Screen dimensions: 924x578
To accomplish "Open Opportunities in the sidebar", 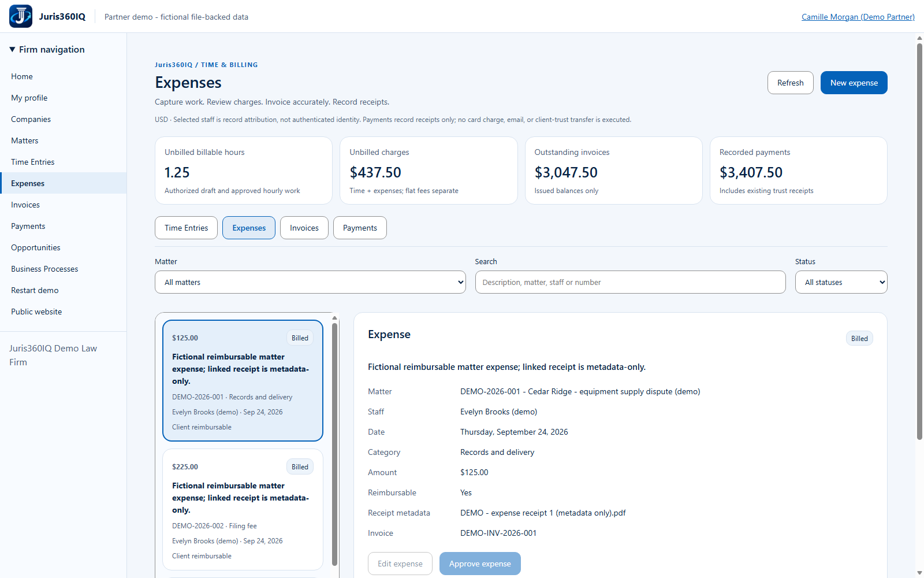I will pyautogui.click(x=63, y=247).
